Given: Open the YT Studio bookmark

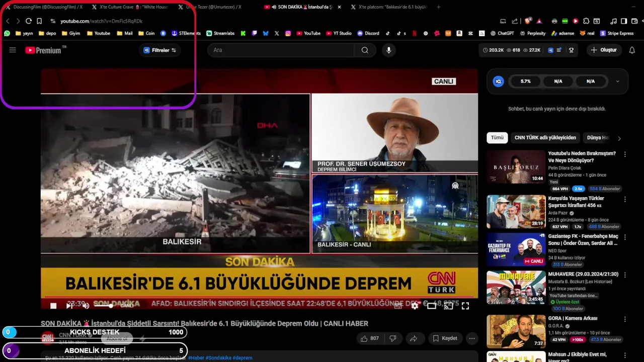Looking at the screenshot, I should pyautogui.click(x=339, y=33).
